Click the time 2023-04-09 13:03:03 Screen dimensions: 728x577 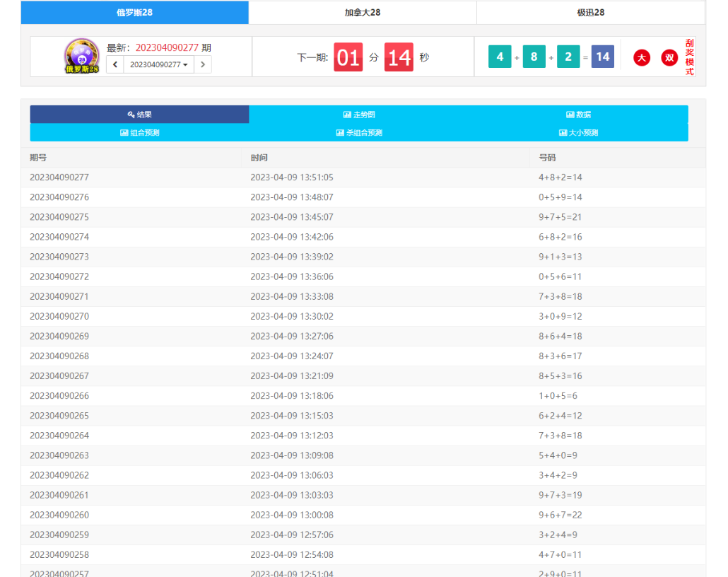coord(292,495)
